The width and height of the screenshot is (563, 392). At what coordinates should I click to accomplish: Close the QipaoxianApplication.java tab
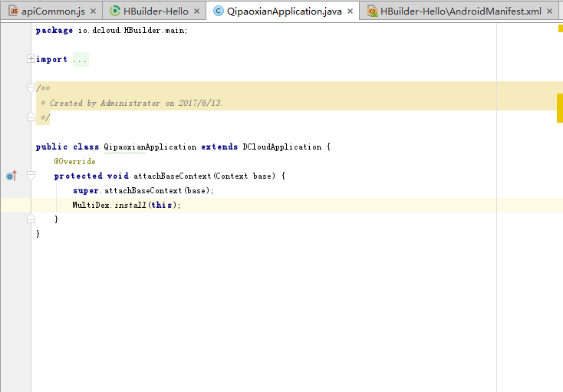pos(351,12)
